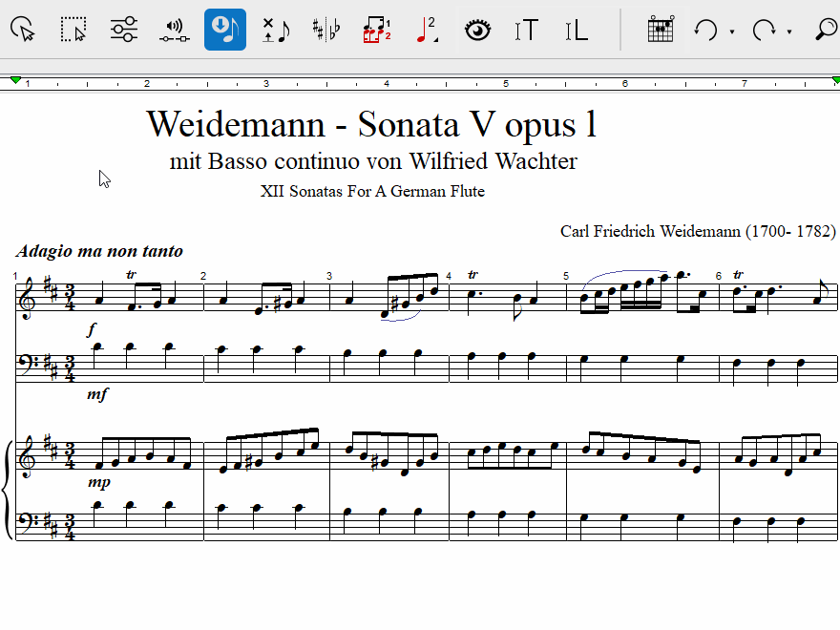Click the forte 'f' dynamic marking
The width and height of the screenshot is (840, 630).
(92, 329)
